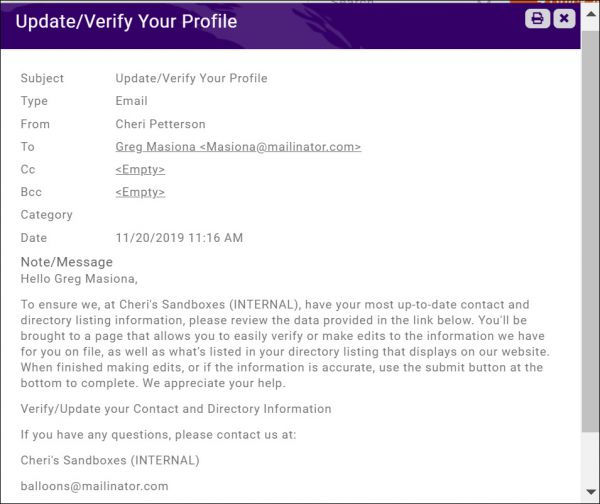This screenshot has width=600, height=504.
Task: Click the 'If you have any questions' line
Action: coord(158,434)
